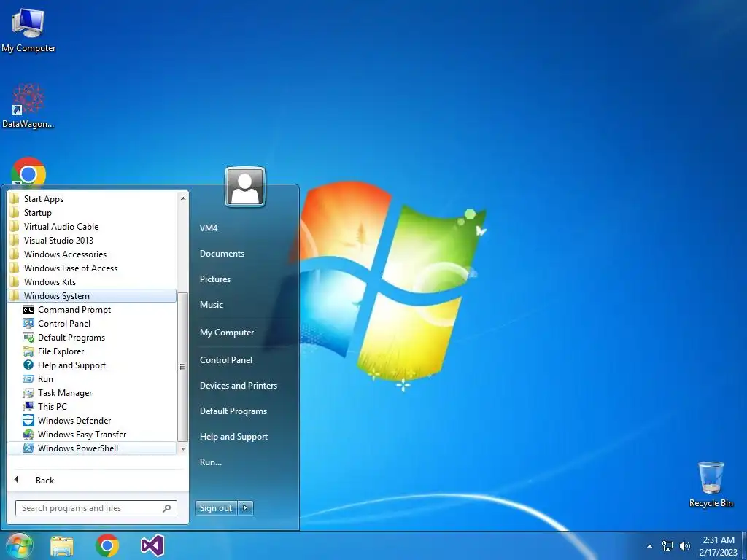Viewport: 747px width, 560px height.
Task: Click the user account picture
Action: point(245,187)
